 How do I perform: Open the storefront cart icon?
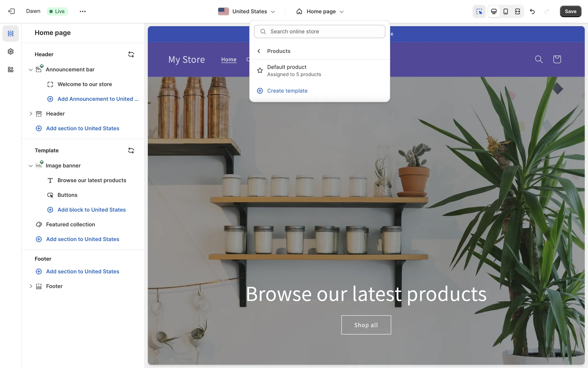point(557,59)
